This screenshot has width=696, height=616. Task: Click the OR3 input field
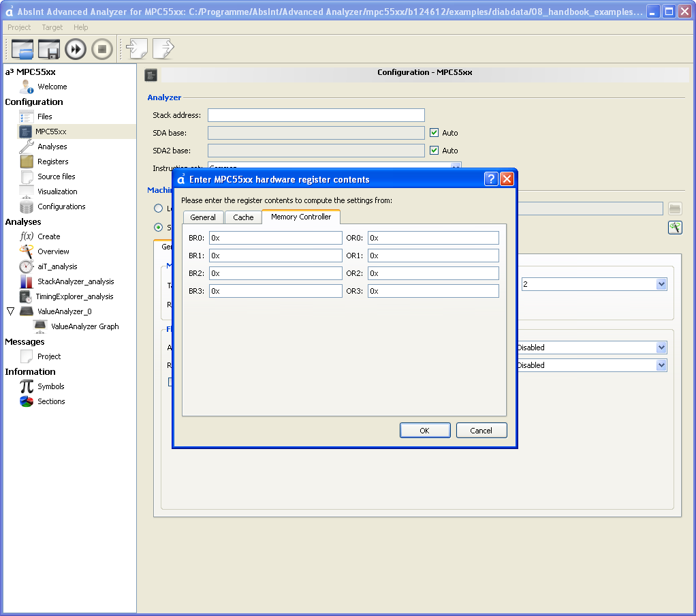coord(433,291)
